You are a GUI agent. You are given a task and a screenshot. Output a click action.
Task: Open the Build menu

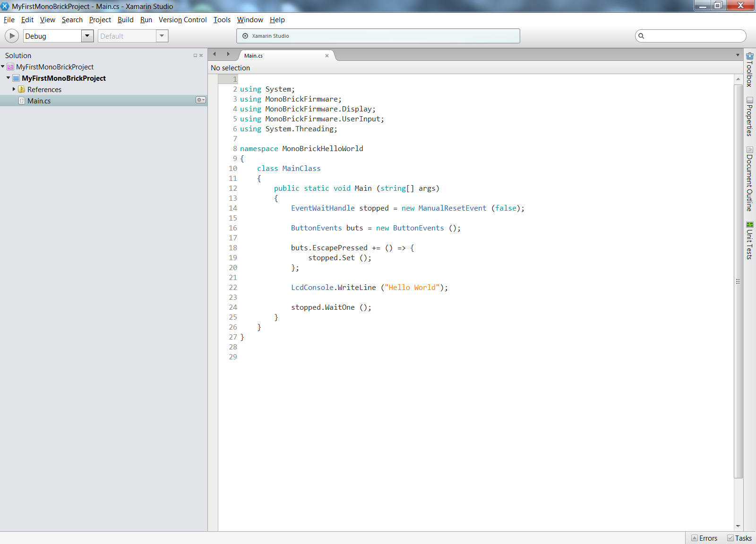tap(126, 20)
